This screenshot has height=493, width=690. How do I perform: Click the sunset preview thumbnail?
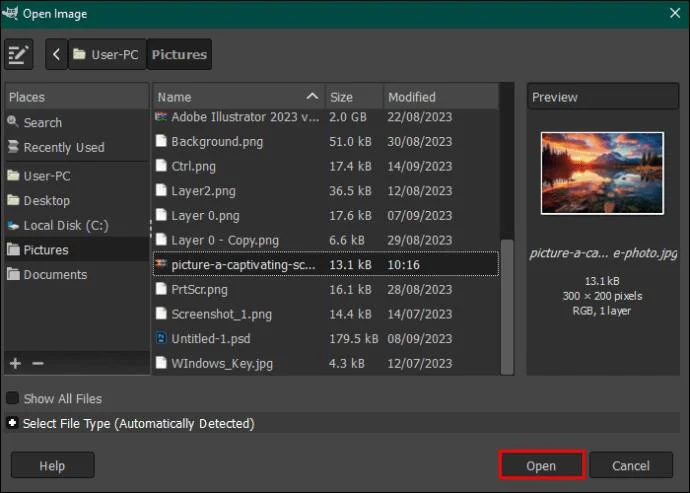(x=602, y=173)
